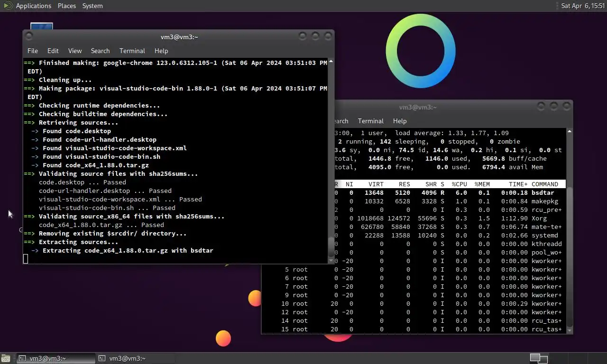Click the pool_wo+ process name in top
Screen dimensions: 607x364
pos(547,252)
